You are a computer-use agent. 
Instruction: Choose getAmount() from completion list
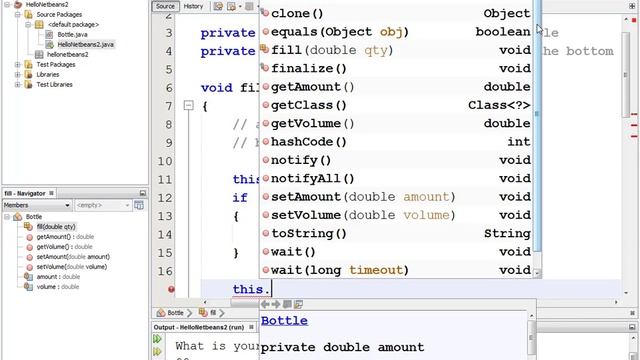[396, 87]
